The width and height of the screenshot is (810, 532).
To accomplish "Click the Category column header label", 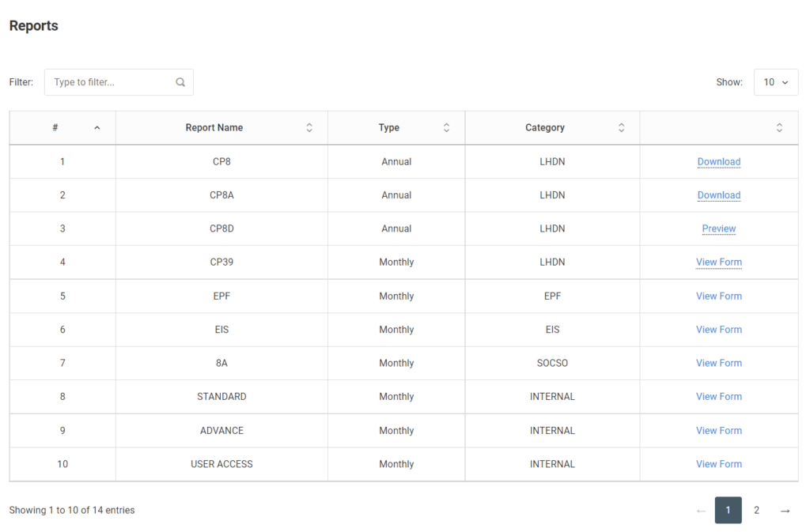I will tap(545, 127).
